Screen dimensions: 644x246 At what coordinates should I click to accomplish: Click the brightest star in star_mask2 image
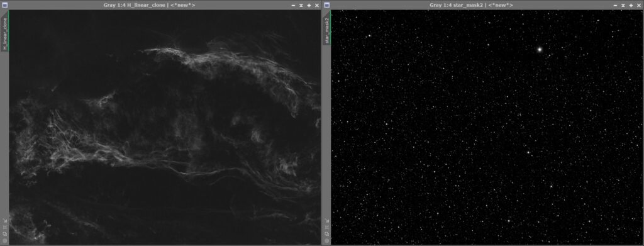click(540, 49)
